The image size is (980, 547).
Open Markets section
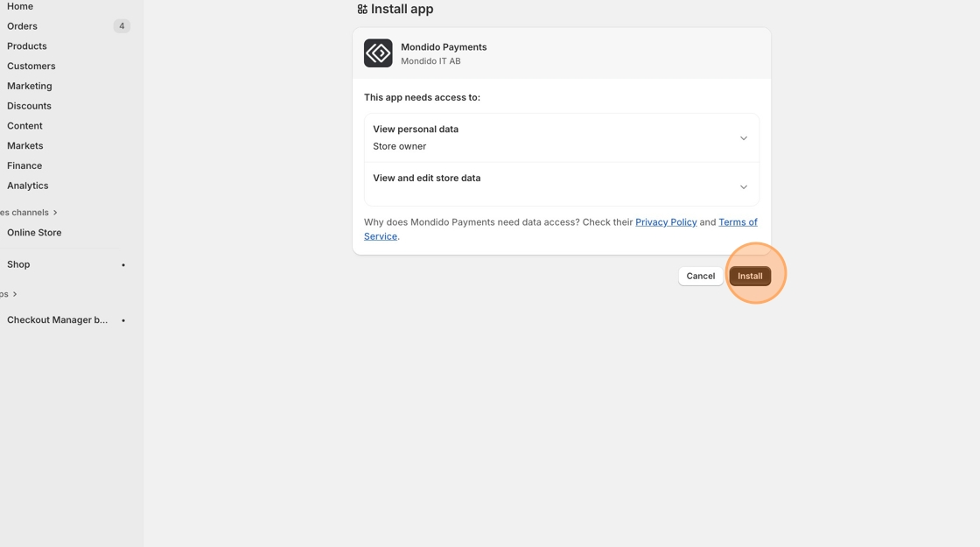(25, 145)
